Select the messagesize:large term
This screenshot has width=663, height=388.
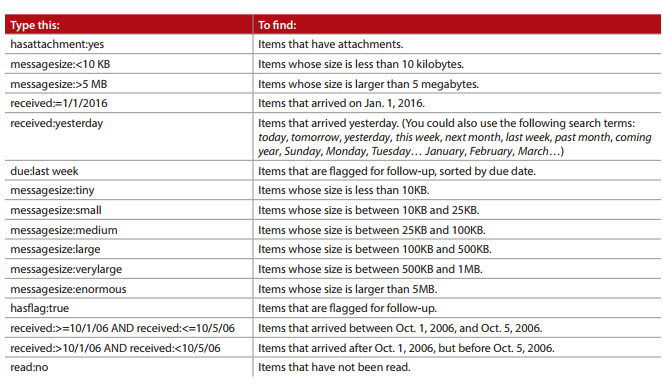(55, 250)
